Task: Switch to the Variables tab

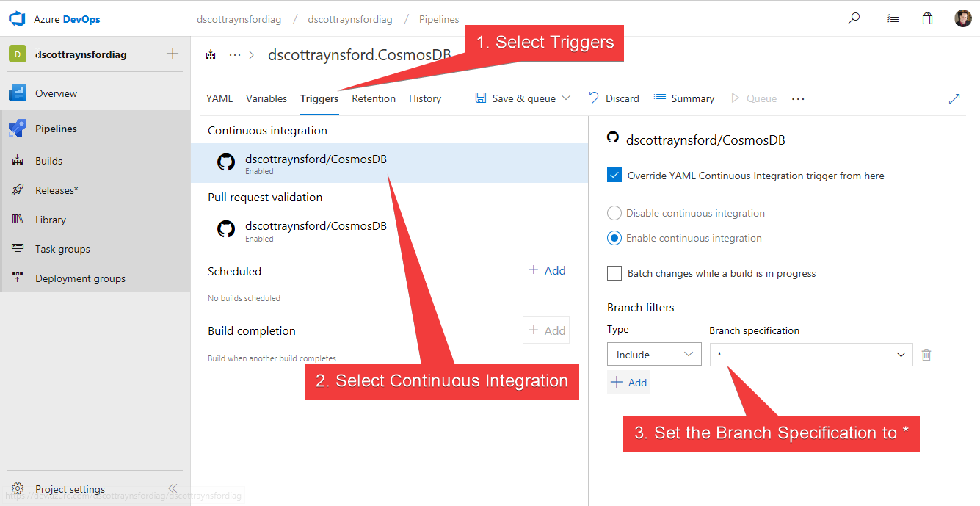Action: click(x=266, y=98)
